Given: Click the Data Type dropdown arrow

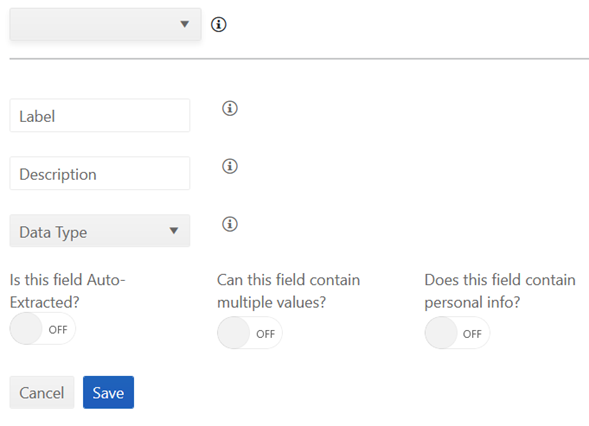Looking at the screenshot, I should click(174, 231).
